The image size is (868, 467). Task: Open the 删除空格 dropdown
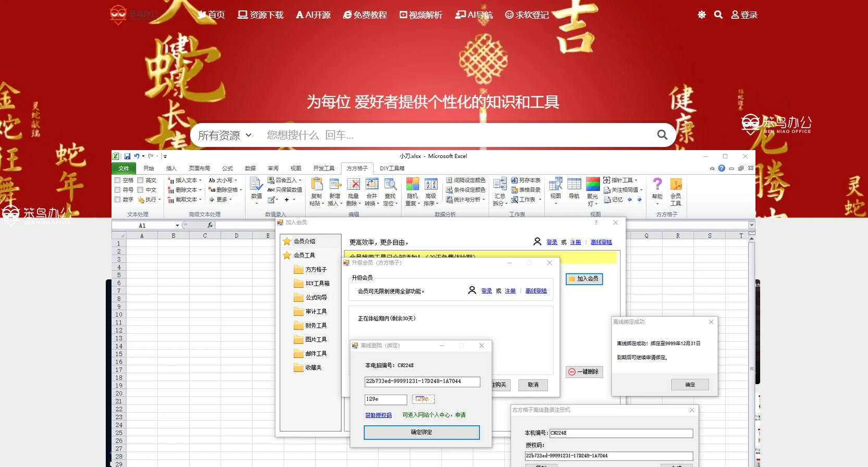226,190
